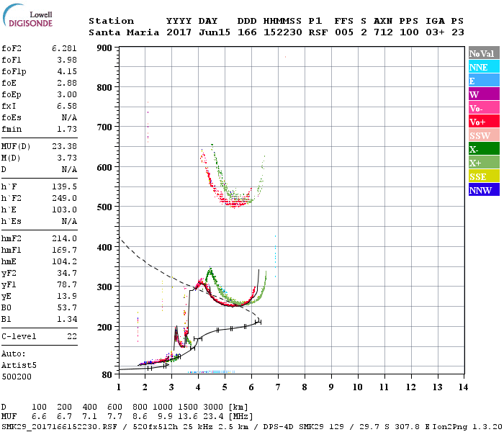
Task: Click the 900 km height axis label
Action: point(104,48)
